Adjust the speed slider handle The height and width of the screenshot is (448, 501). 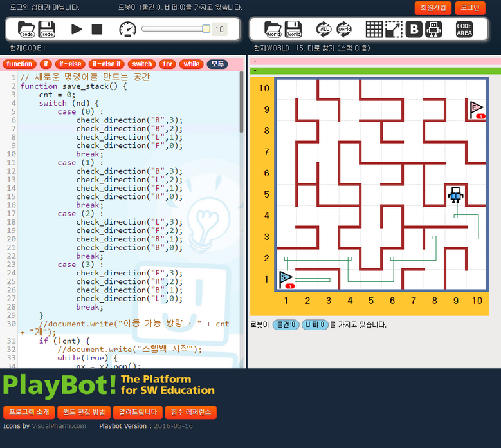[206, 29]
